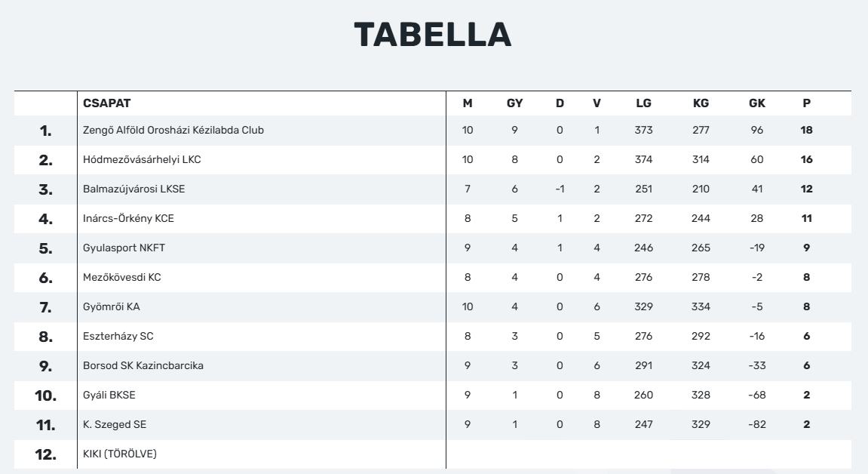This screenshot has height=474, width=868.
Task: Click team Zengő Alföld Orosházi Kézilabda Club
Action: (x=173, y=130)
